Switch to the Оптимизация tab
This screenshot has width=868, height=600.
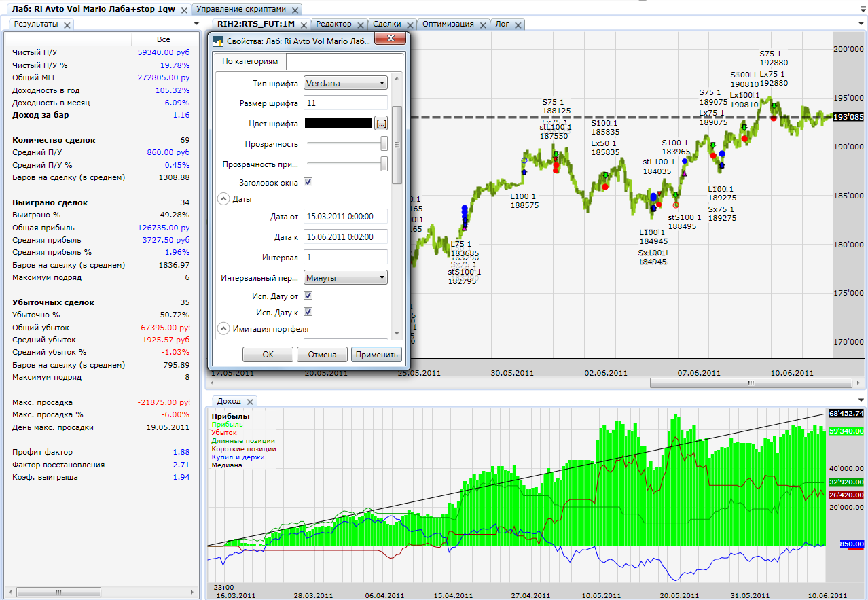coord(448,24)
